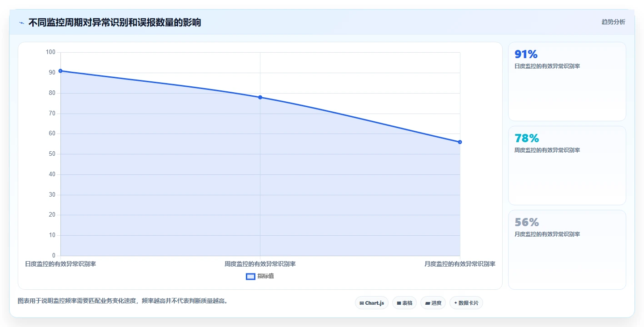Click the footnote text about 监控频率

tap(123, 301)
